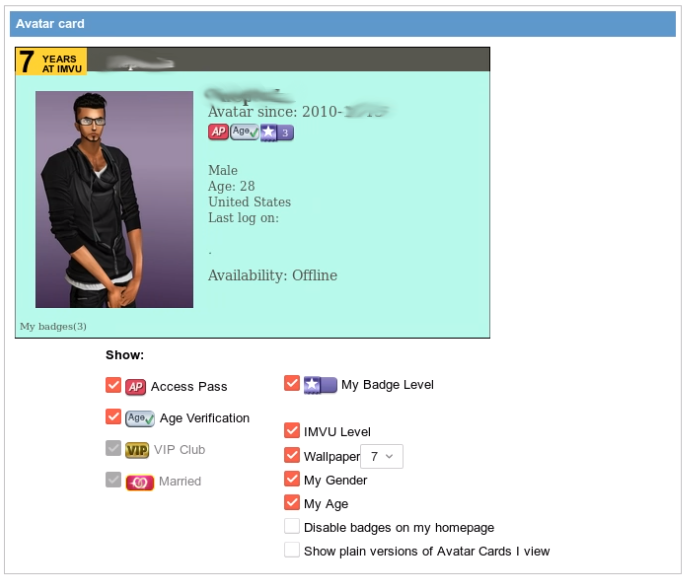The image size is (691, 577).
Task: Uncheck the My Age checkbox
Action: click(292, 502)
